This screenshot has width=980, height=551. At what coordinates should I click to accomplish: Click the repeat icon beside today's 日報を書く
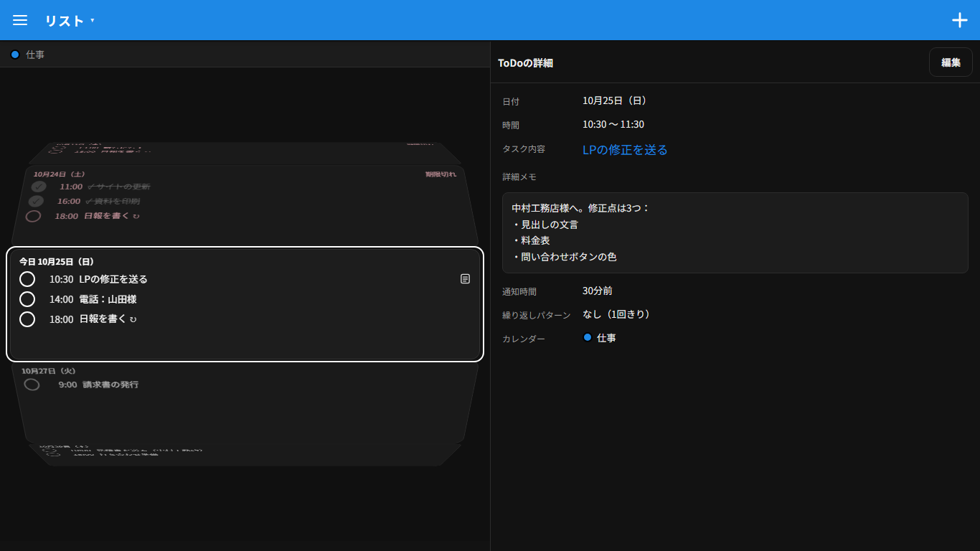coord(133,319)
